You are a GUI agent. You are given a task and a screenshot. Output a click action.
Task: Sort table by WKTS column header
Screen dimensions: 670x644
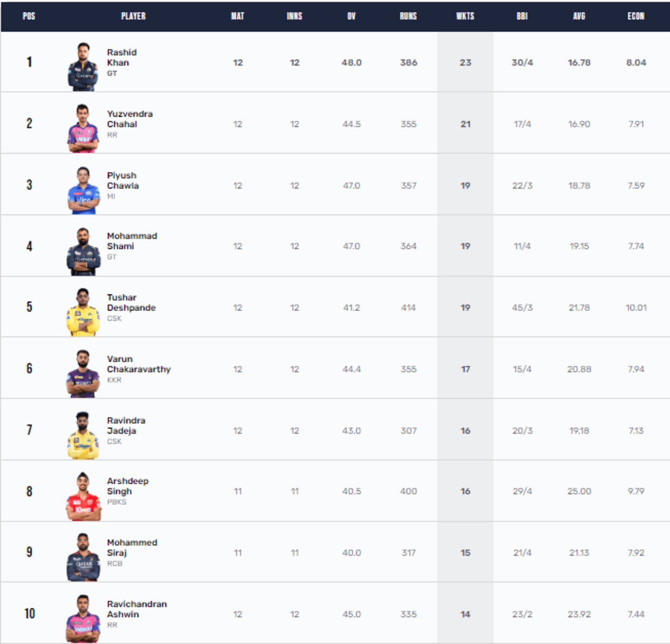pos(465,16)
